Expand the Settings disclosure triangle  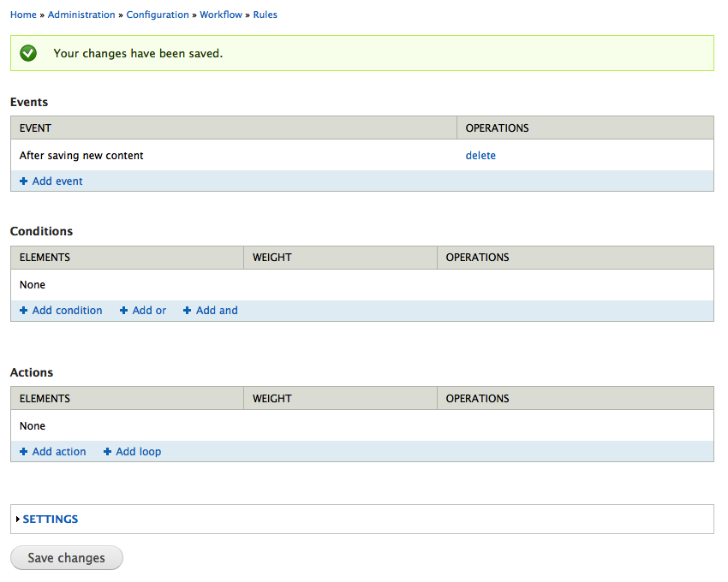pos(18,520)
